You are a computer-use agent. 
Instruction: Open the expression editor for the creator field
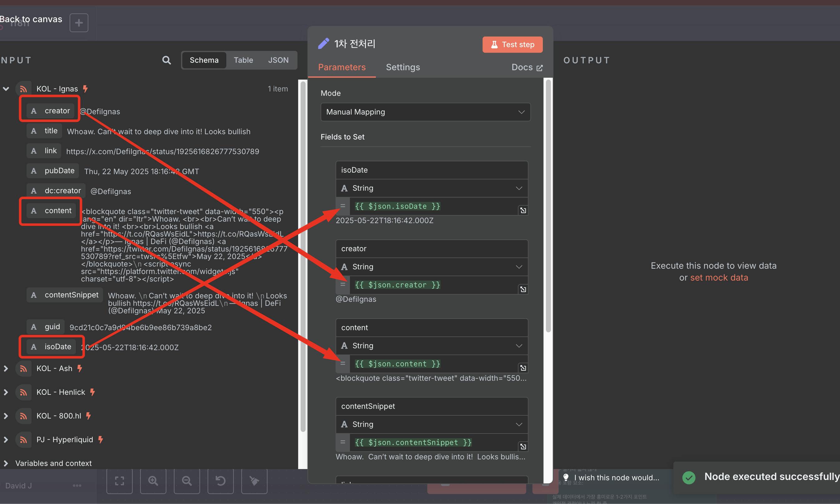pos(523,289)
